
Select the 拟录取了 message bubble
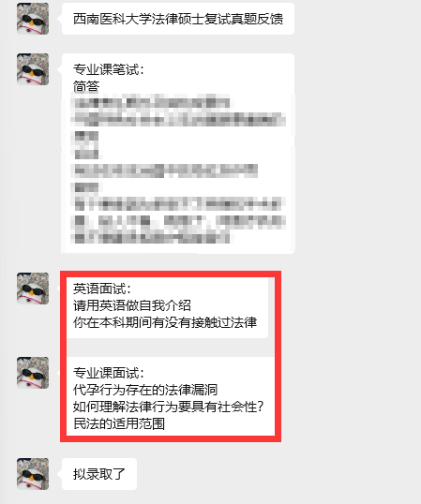tap(99, 474)
